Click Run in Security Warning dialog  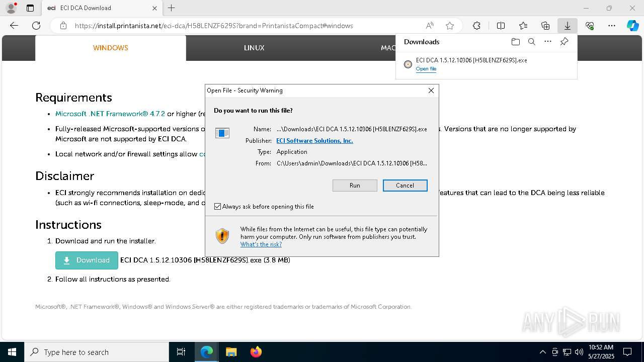tap(355, 186)
